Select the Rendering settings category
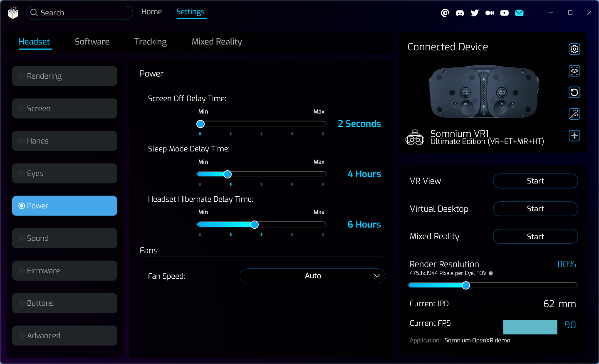This screenshot has width=599, height=364. pyautogui.click(x=64, y=76)
